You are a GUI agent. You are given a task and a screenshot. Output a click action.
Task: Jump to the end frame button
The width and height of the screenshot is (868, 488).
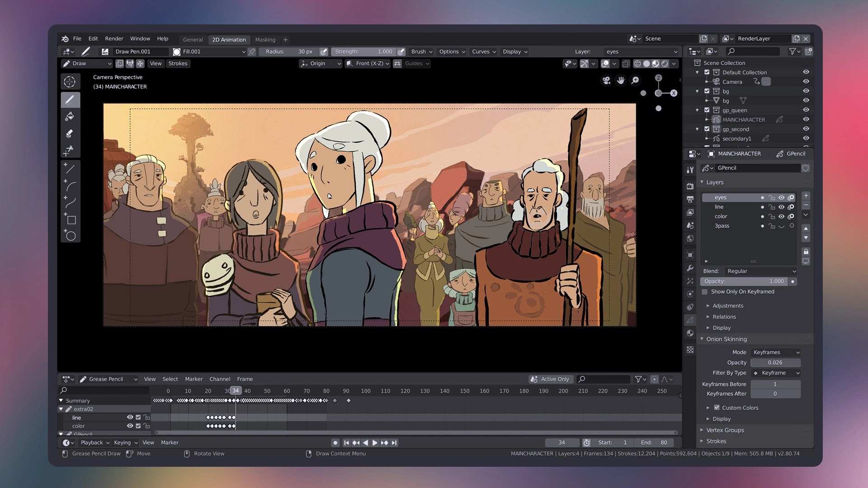pyautogui.click(x=394, y=443)
